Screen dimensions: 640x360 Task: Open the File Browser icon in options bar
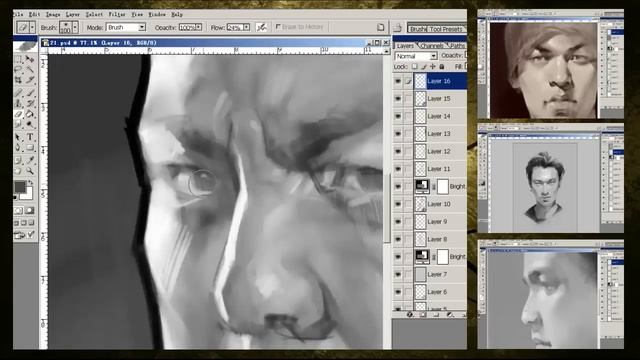[x=398, y=28]
